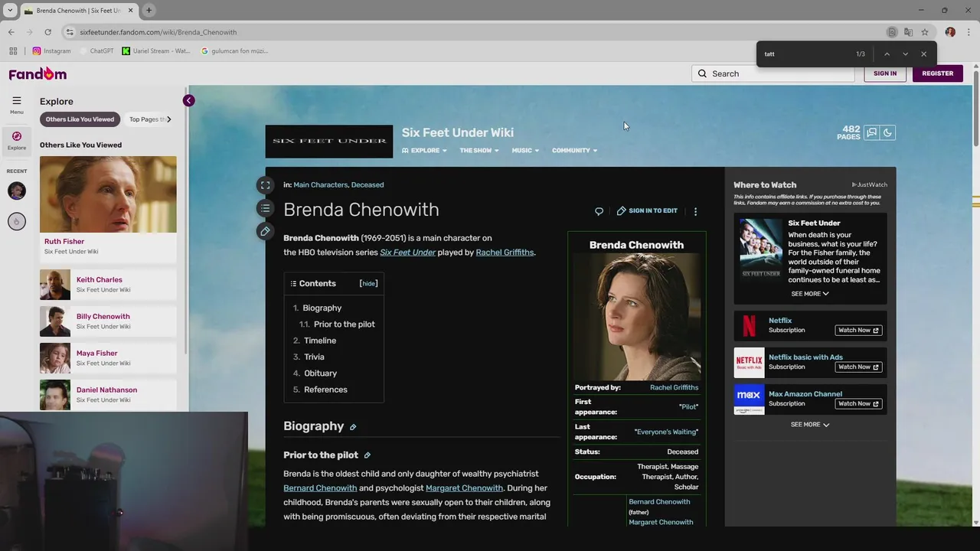The height and width of the screenshot is (551, 980).
Task: Bookmark this page with star icon
Action: [925, 32]
